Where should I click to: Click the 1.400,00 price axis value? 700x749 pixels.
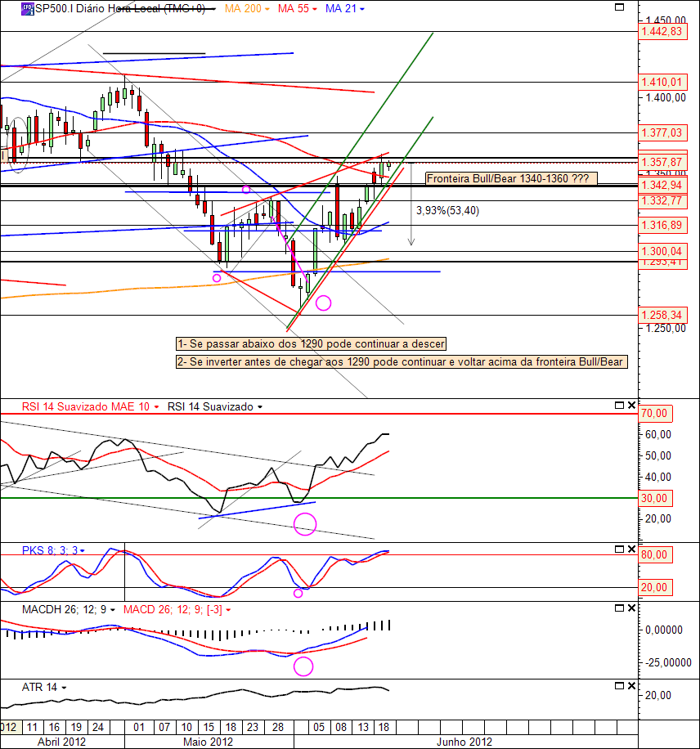pyautogui.click(x=666, y=98)
